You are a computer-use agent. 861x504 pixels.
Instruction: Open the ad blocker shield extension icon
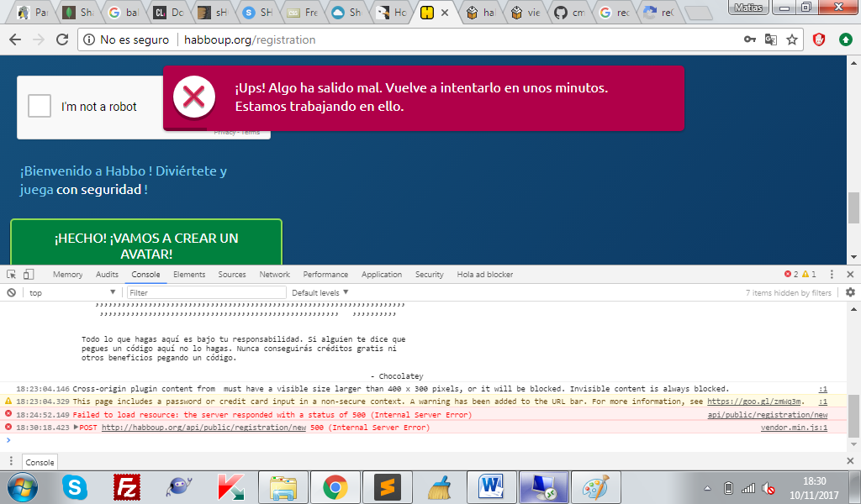click(x=818, y=39)
